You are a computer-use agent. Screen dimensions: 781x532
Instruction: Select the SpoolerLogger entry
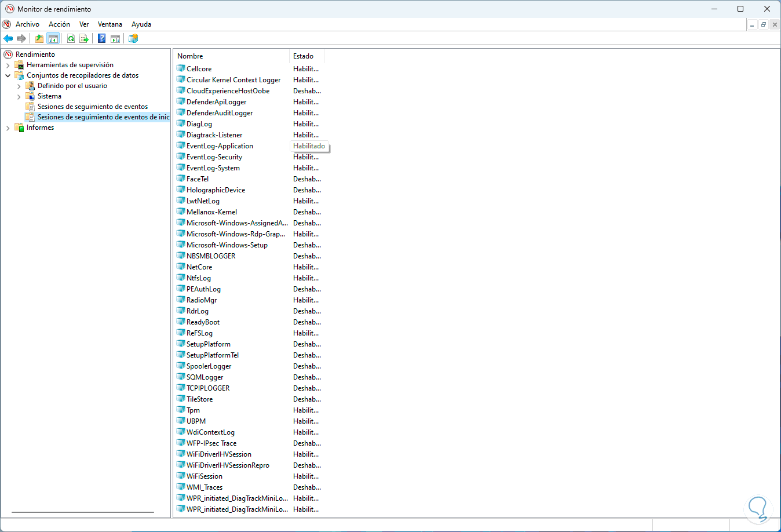[209, 366]
